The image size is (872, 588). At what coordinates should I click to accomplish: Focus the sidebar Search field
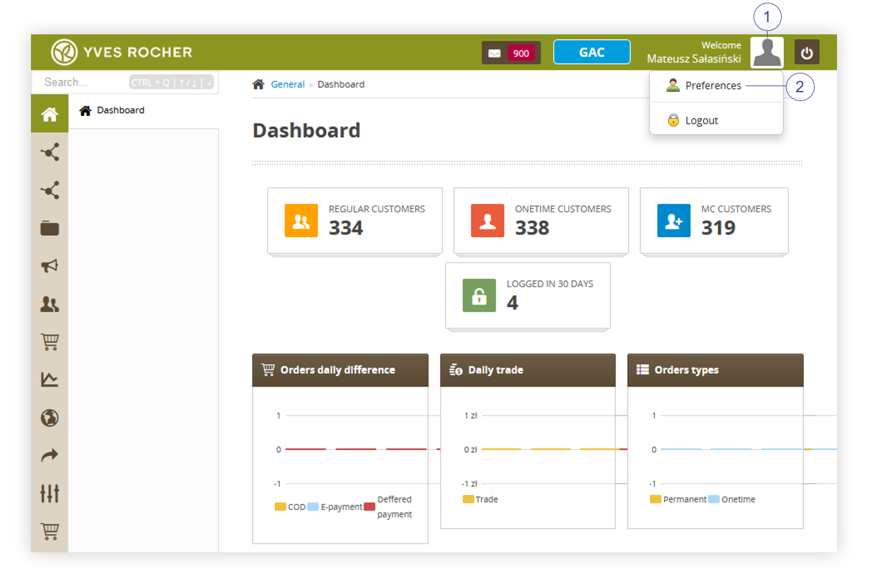(x=125, y=82)
